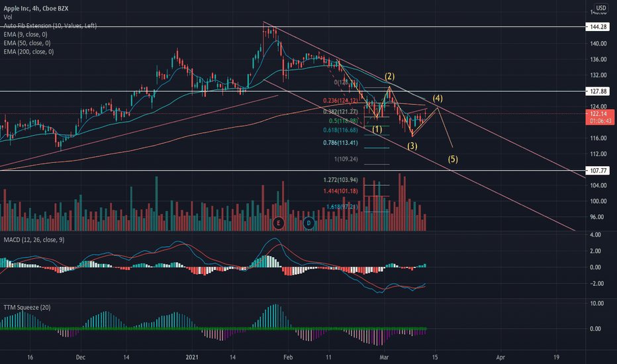Click the '2021' date on time axis
617x364 pixels.
click(191, 357)
